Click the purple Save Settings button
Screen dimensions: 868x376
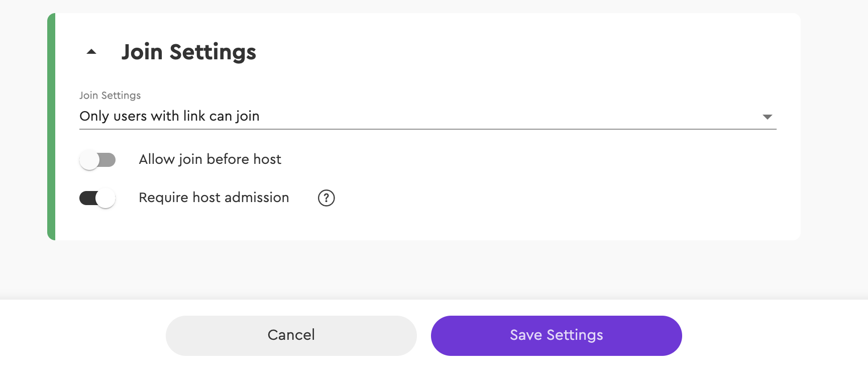click(x=557, y=336)
